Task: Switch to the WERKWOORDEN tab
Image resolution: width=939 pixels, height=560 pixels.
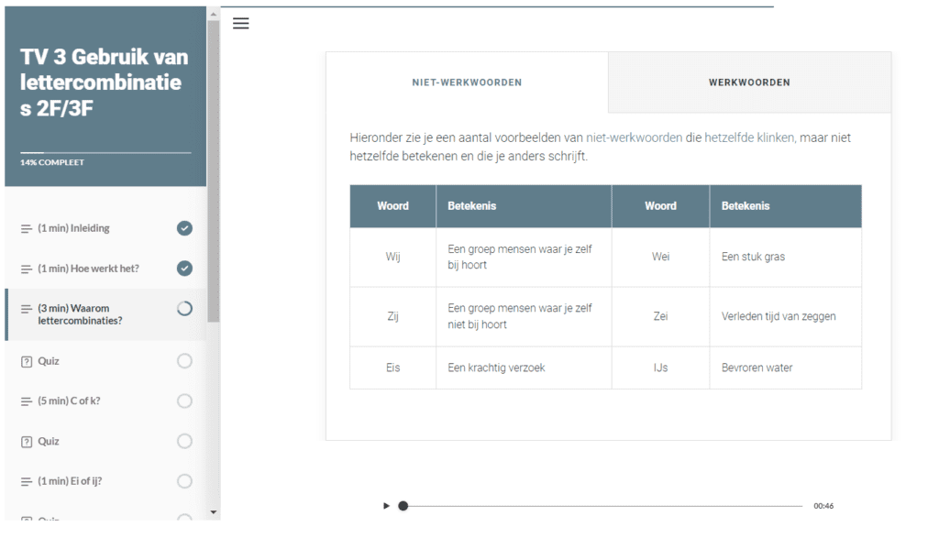Action: (x=749, y=82)
